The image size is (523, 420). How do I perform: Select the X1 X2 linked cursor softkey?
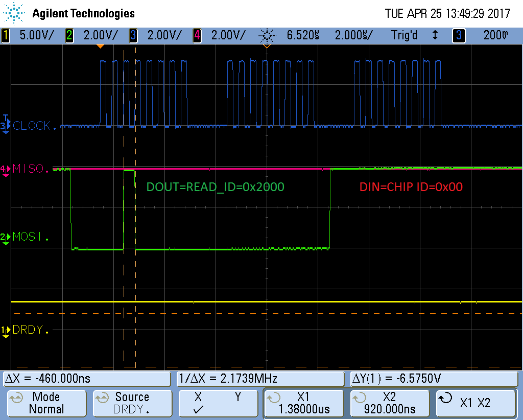(x=476, y=403)
